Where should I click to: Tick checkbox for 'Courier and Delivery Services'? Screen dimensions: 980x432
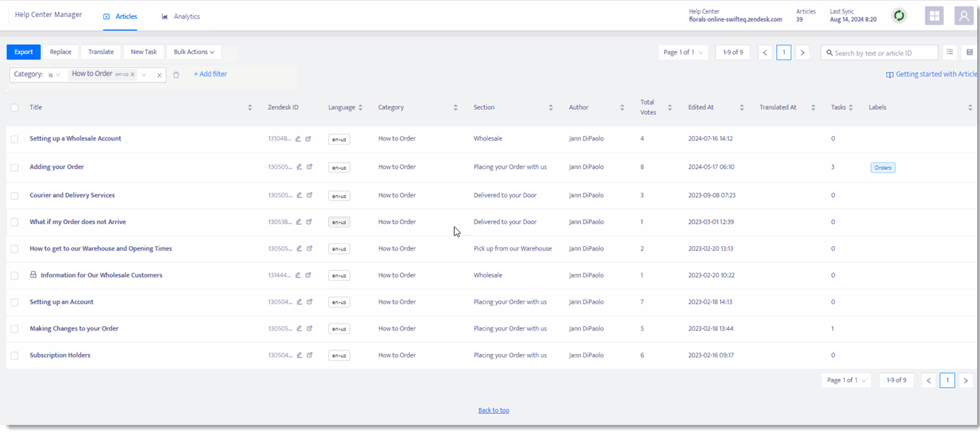coord(14,196)
